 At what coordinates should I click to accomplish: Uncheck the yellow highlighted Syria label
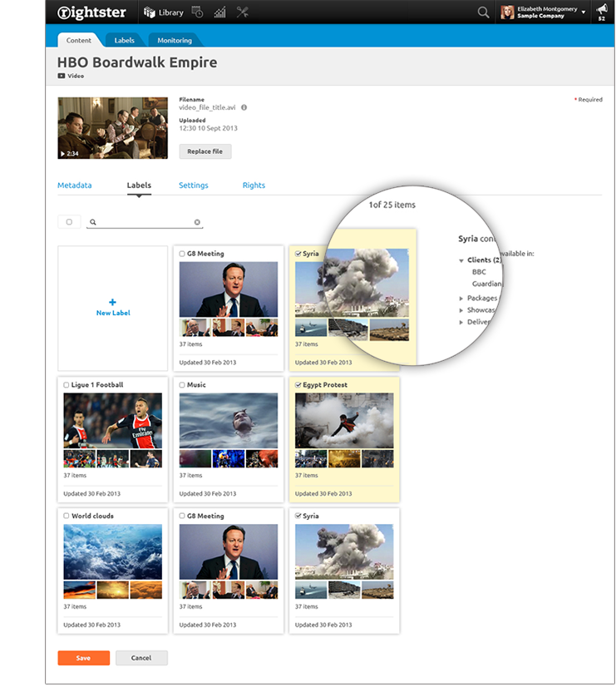coord(298,254)
